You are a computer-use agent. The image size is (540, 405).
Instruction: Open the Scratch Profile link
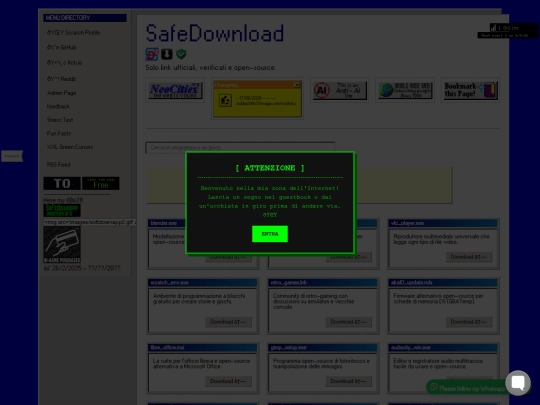point(73,33)
